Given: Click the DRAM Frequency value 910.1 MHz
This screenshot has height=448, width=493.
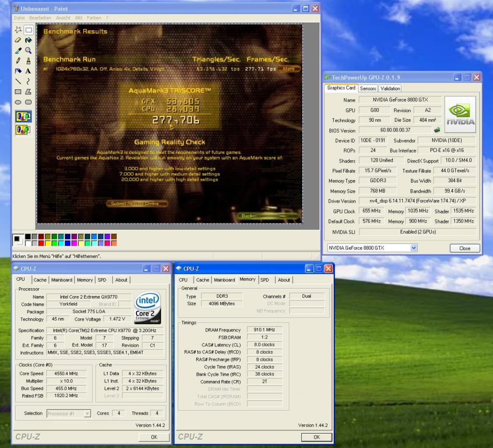Looking at the screenshot, I should point(264,330).
